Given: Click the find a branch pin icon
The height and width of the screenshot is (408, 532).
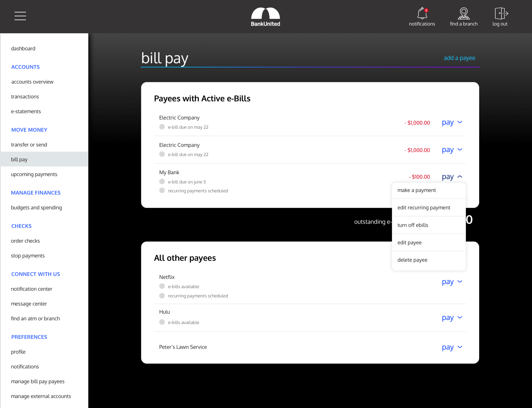Looking at the screenshot, I should (x=464, y=13).
